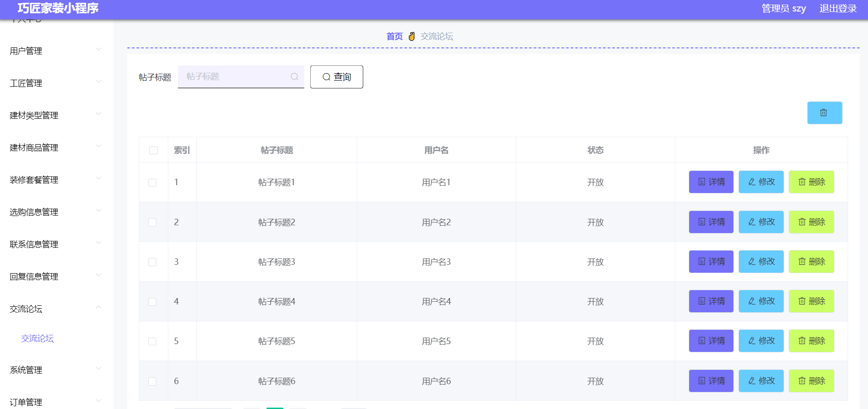This screenshot has height=409, width=868.
Task: Click 修改 for row 帖子标题4
Action: tap(761, 301)
